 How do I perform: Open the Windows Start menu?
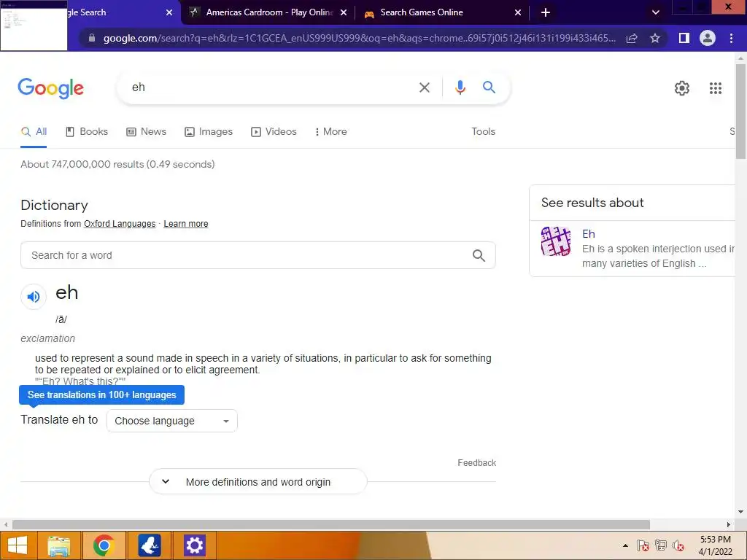[18, 545]
